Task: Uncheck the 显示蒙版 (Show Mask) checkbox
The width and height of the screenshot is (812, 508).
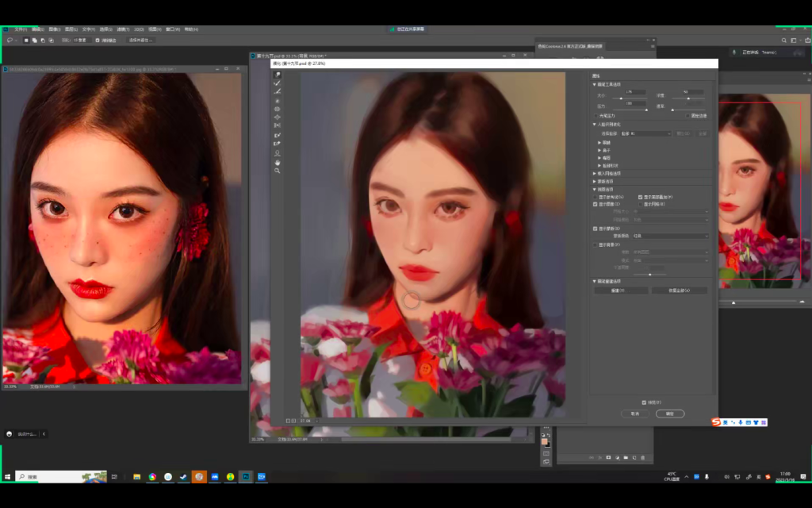Action: 596,229
